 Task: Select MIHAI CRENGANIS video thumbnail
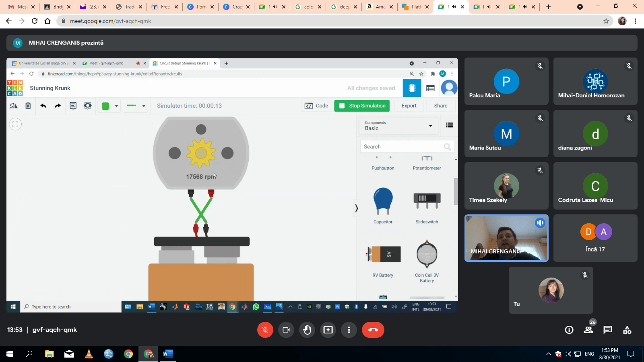tap(506, 238)
